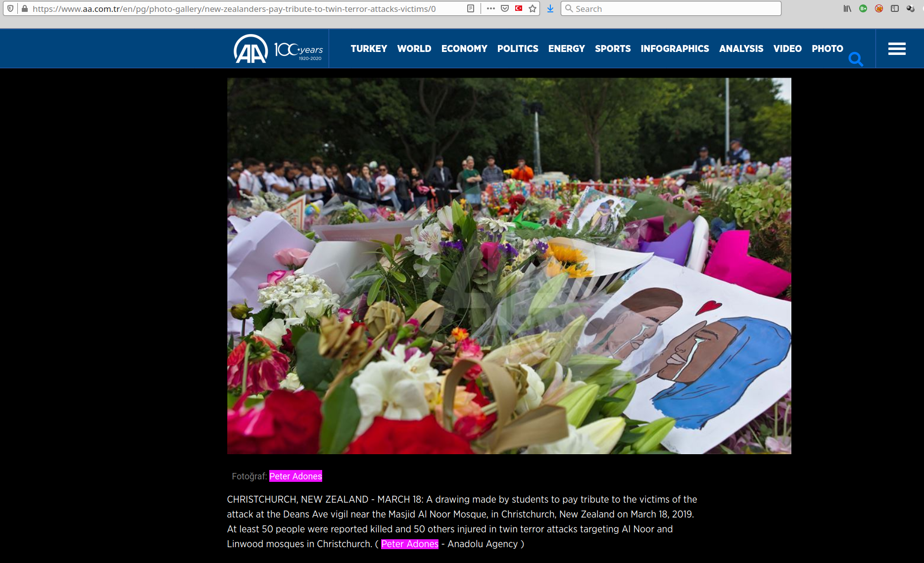Navigate to the VIDEO section

[x=787, y=48]
